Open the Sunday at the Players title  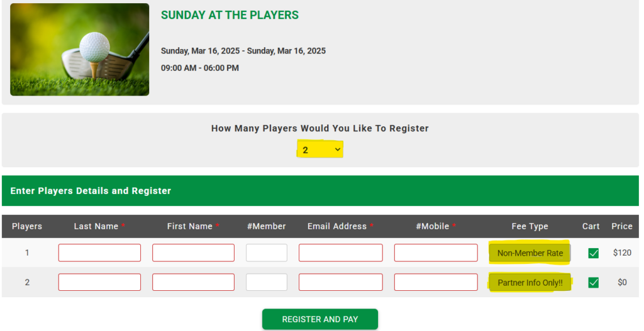point(230,15)
